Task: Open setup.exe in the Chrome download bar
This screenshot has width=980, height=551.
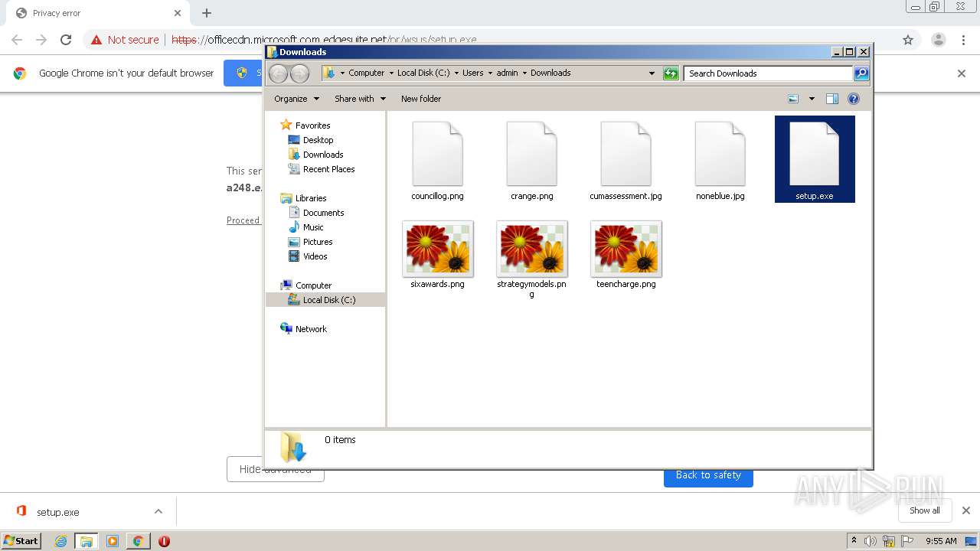Action: point(58,512)
